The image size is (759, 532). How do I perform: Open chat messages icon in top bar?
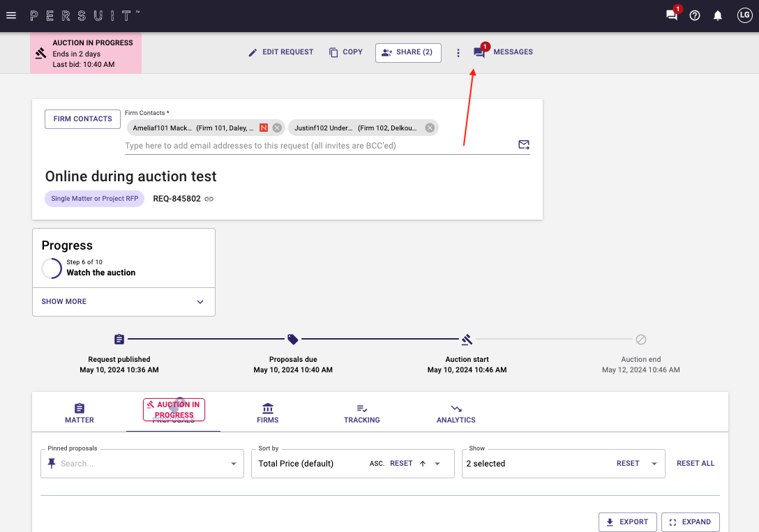click(671, 15)
